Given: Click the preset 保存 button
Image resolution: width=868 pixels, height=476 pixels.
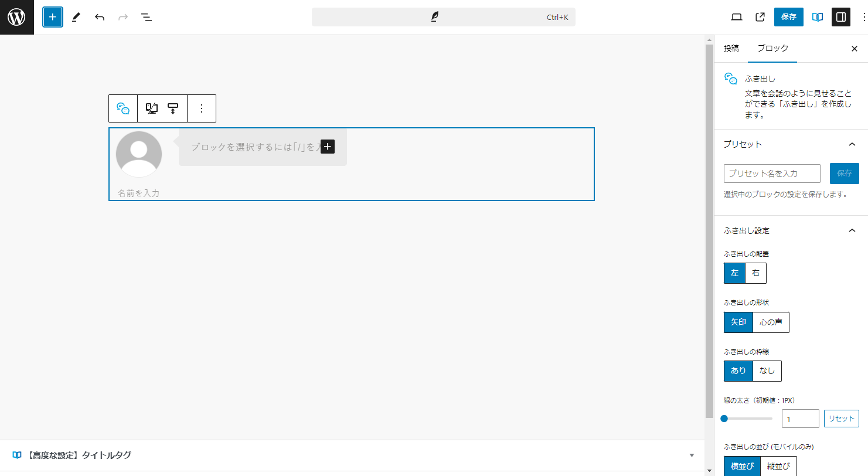Looking at the screenshot, I should point(845,174).
